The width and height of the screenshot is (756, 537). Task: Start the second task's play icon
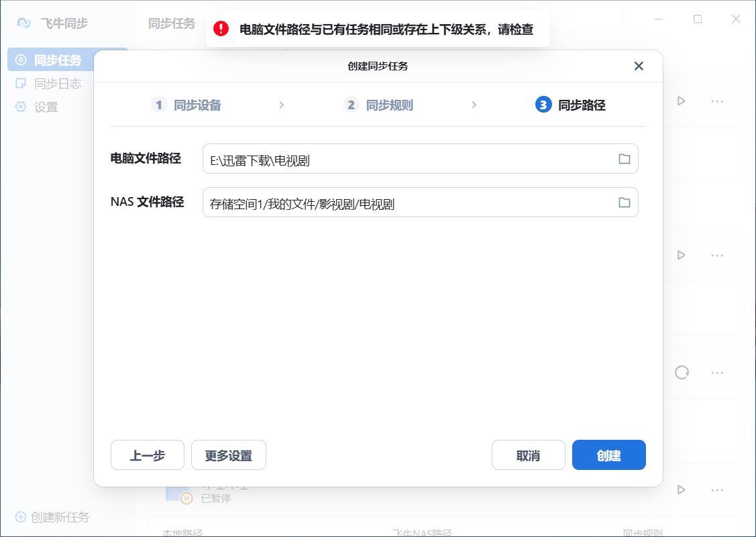point(682,255)
